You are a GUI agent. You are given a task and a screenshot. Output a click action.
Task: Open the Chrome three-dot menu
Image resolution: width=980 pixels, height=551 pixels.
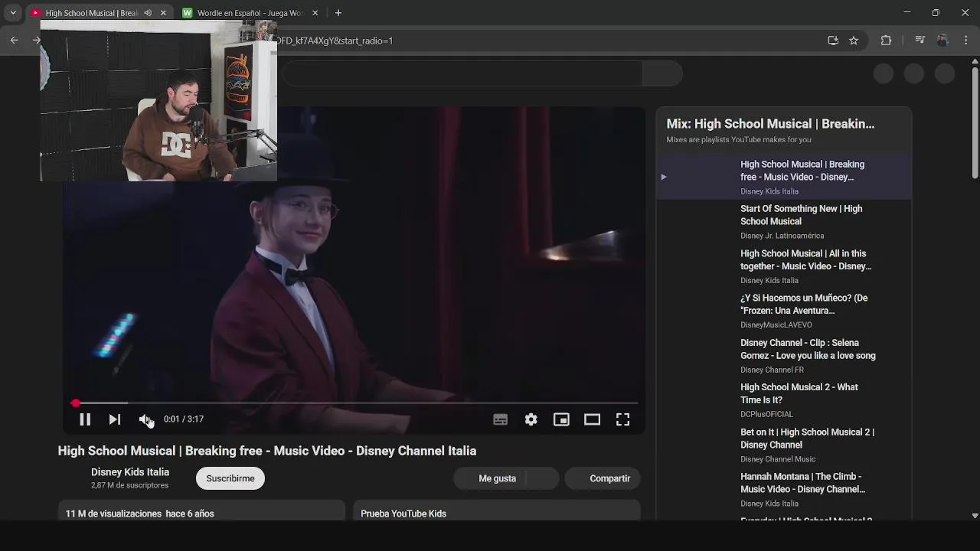[966, 41]
